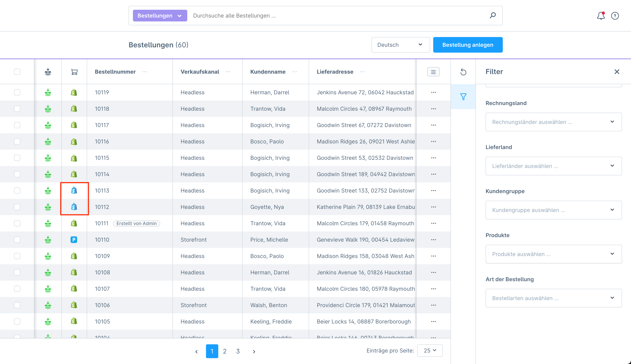The width and height of the screenshot is (631, 364).
Task: Open the three-dot menu for order 10119
Action: [433, 92]
